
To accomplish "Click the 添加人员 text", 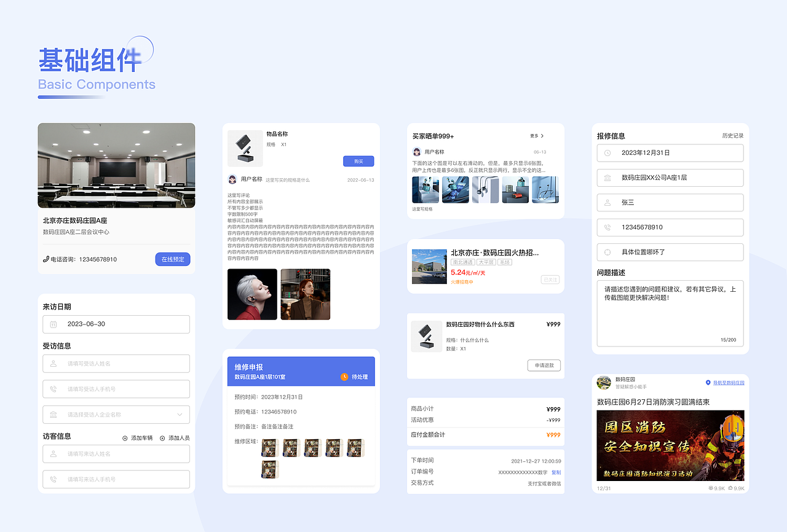I will (x=179, y=438).
